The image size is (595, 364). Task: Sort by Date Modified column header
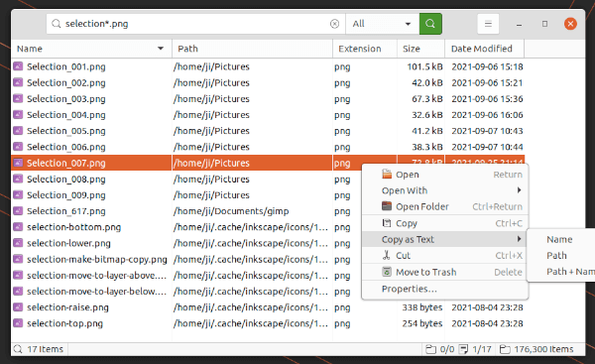click(484, 49)
